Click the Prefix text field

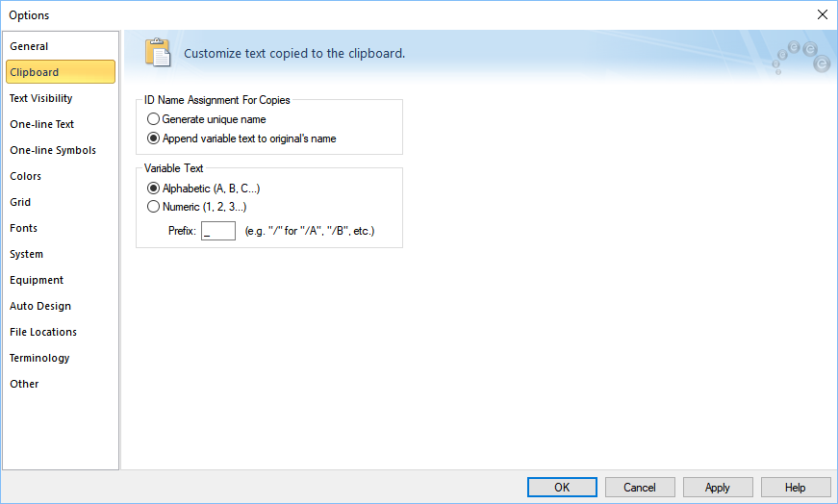(x=218, y=231)
